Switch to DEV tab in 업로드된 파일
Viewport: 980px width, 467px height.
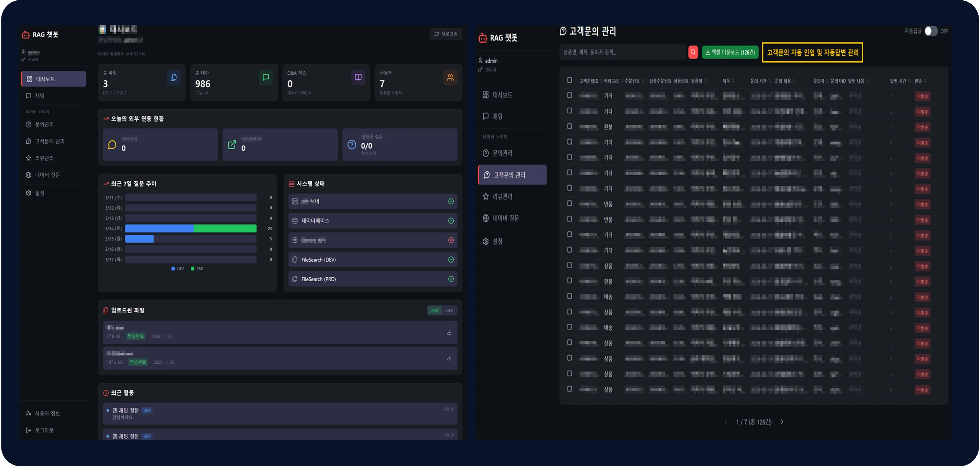coord(450,311)
